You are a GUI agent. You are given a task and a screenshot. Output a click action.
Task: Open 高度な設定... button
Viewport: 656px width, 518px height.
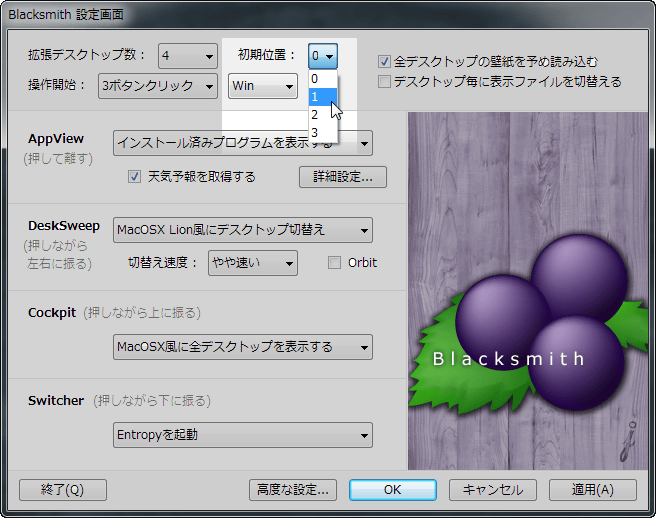293,490
